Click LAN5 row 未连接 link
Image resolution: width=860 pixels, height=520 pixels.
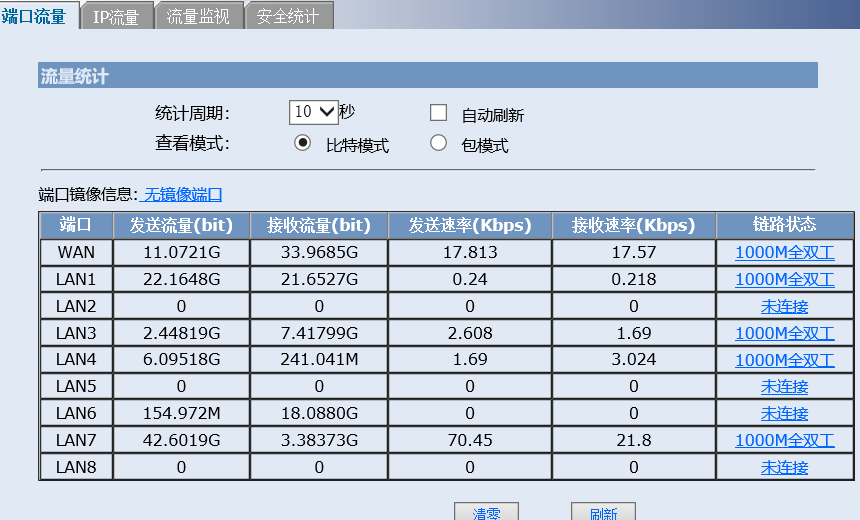pyautogui.click(x=785, y=387)
